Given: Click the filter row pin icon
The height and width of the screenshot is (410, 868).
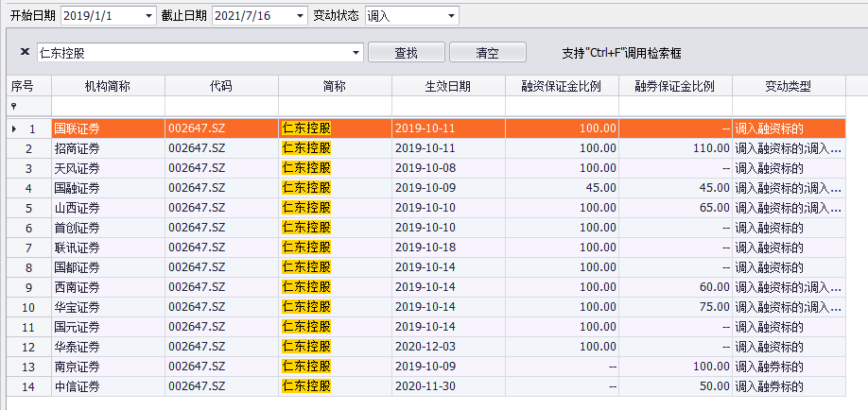Looking at the screenshot, I should pos(14,106).
